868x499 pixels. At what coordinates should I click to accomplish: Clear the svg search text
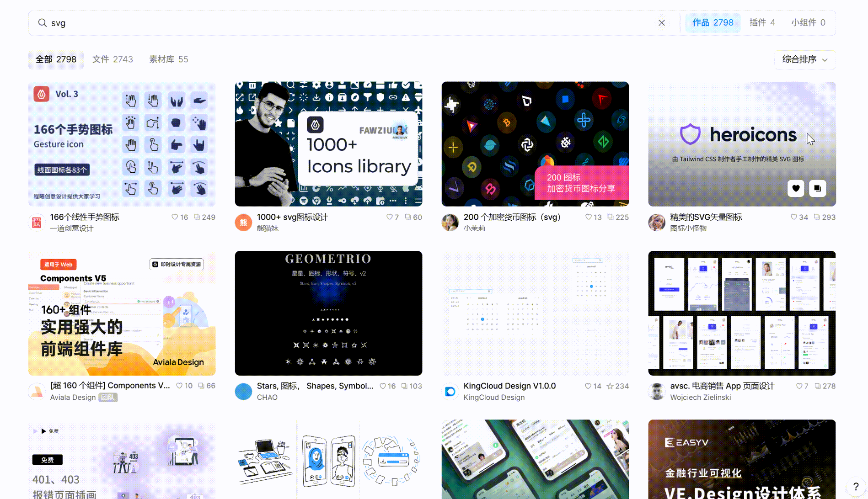point(661,23)
